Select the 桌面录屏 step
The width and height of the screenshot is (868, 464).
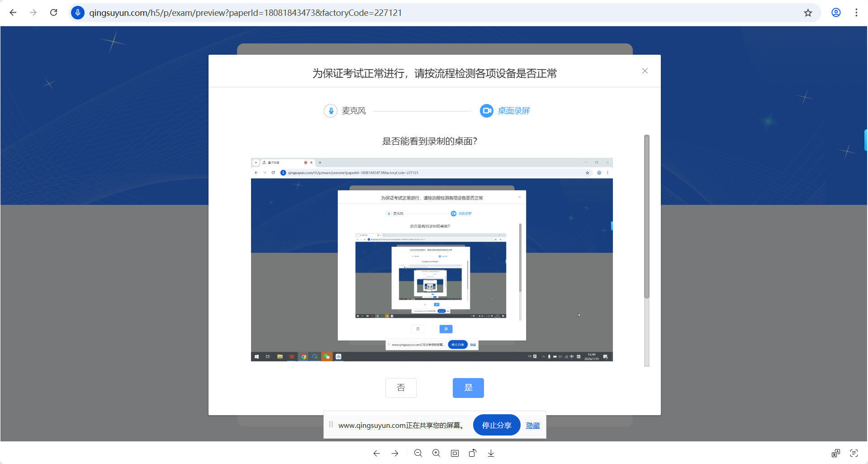tap(505, 111)
